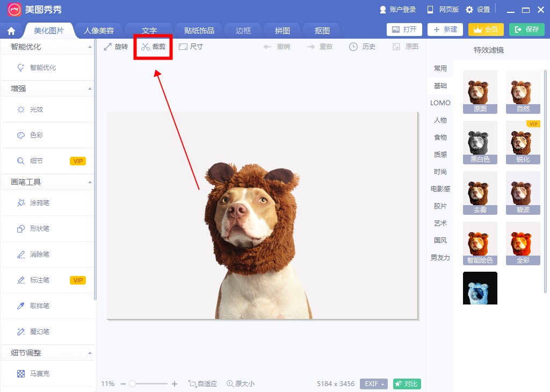Collapse the 智能优化 section
This screenshot has height=392, width=550.
click(x=90, y=47)
